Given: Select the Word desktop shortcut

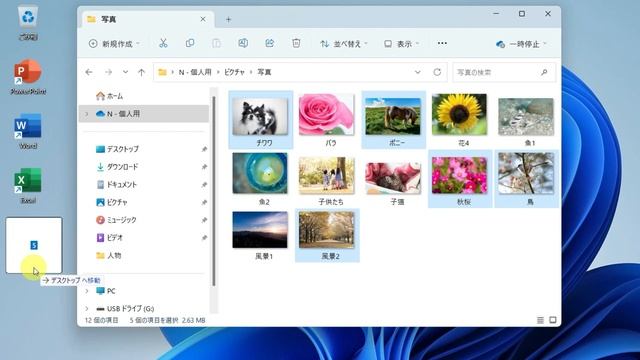Looking at the screenshot, I should (x=28, y=131).
